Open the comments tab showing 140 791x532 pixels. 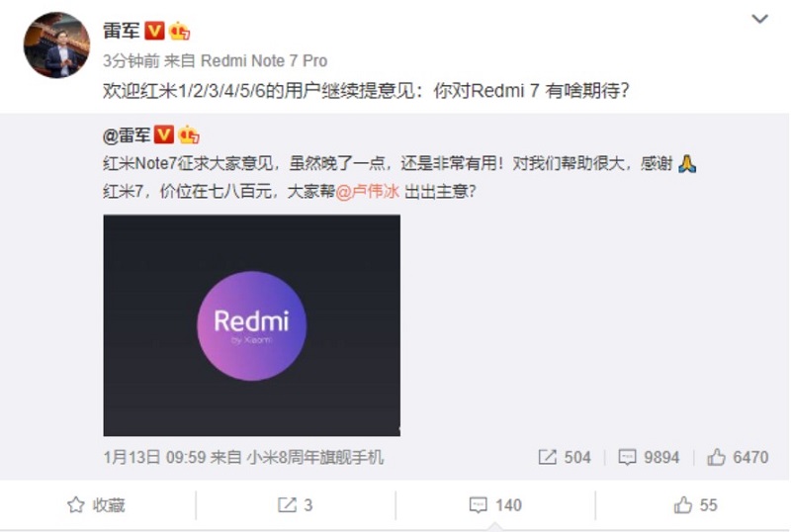coord(495,504)
